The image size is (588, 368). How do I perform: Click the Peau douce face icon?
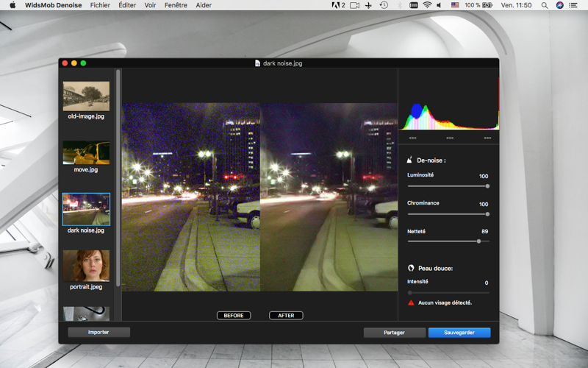410,268
